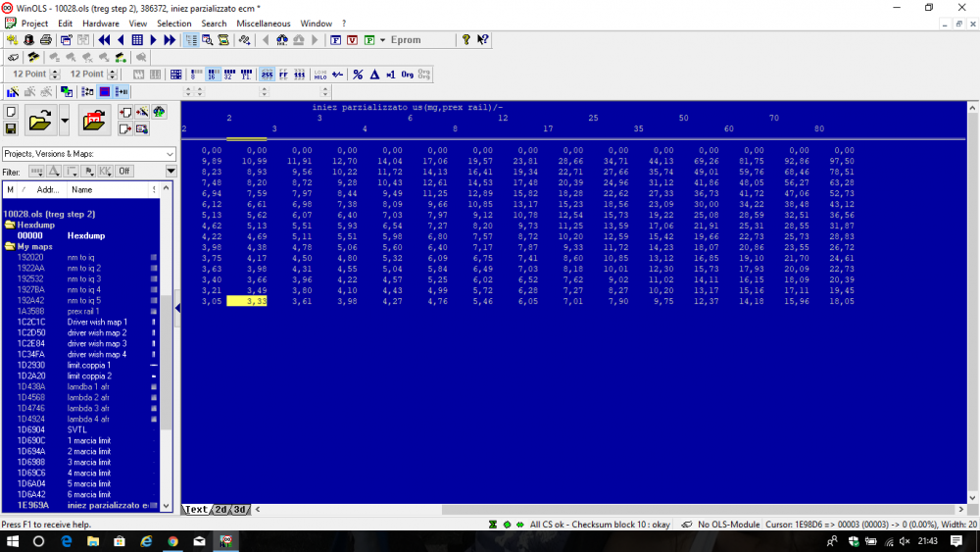980x552 pixels.
Task: Select 'Driver wish map 1' in the list
Action: click(97, 322)
